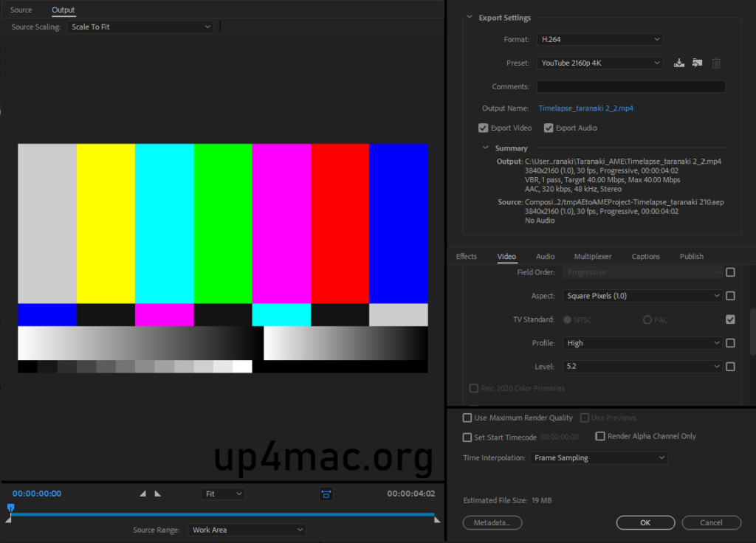The width and height of the screenshot is (756, 543).
Task: Click the delete preset trash icon
Action: tap(715, 63)
